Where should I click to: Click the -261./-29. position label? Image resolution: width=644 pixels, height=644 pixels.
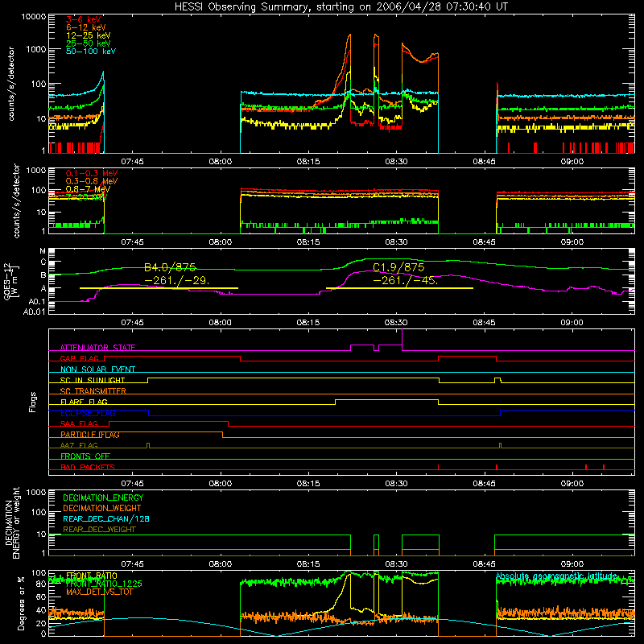(x=177, y=281)
